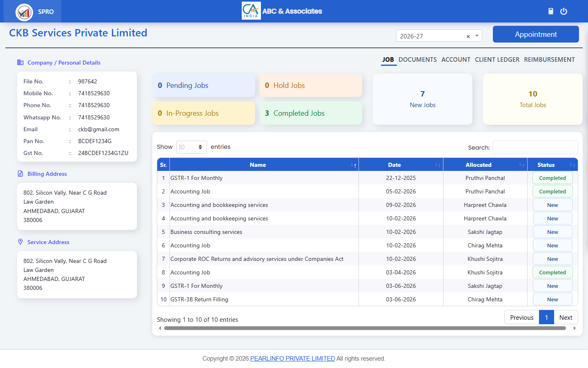Click inside the Search input field

click(x=535, y=147)
